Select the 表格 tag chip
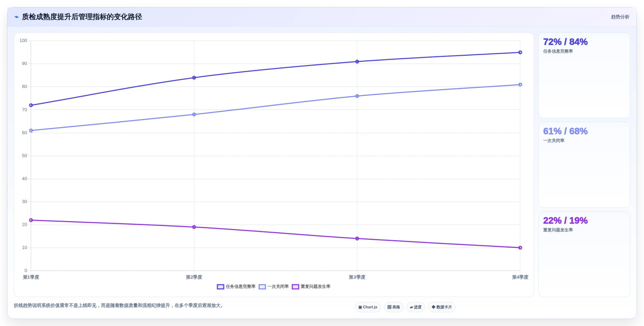This screenshot has width=644, height=326. tap(394, 307)
